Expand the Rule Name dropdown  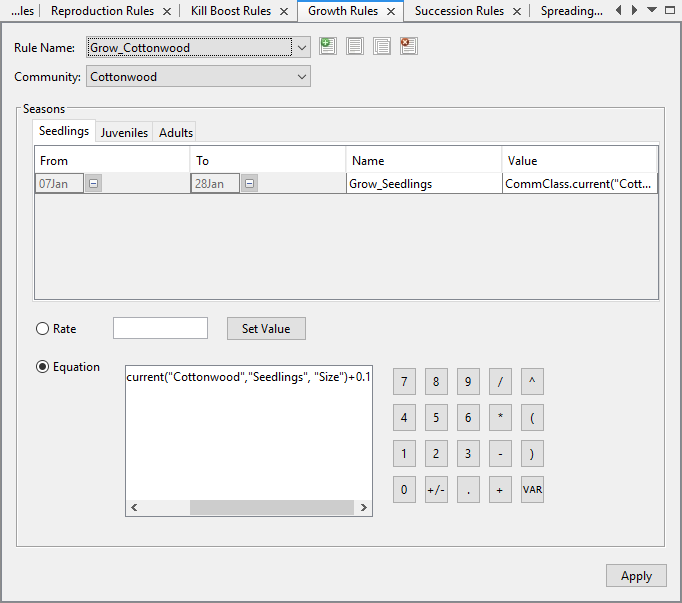click(302, 47)
